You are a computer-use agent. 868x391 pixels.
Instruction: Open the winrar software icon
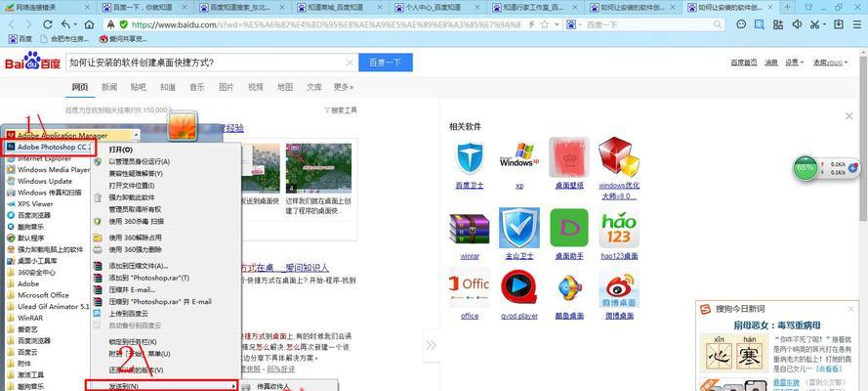470,229
